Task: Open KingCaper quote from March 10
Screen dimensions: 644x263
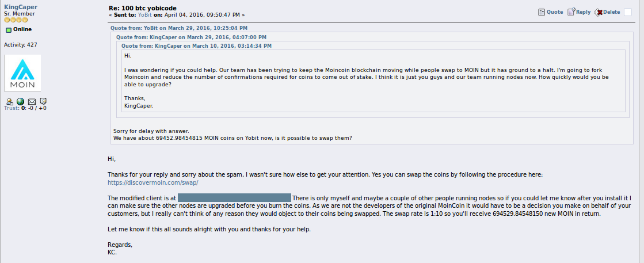Action: (x=196, y=45)
